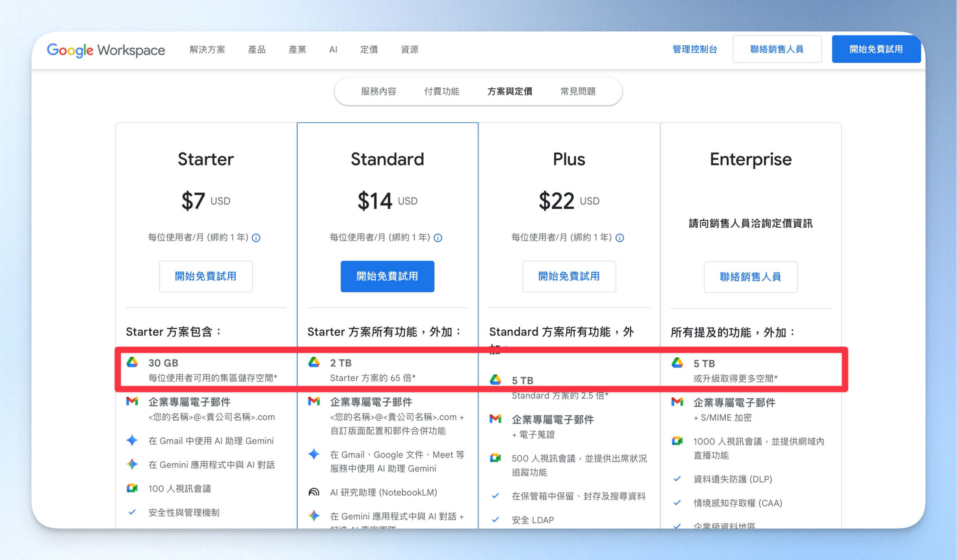Click info icon under Standard $14 price
Screen dimensions: 957x560
tap(438, 238)
